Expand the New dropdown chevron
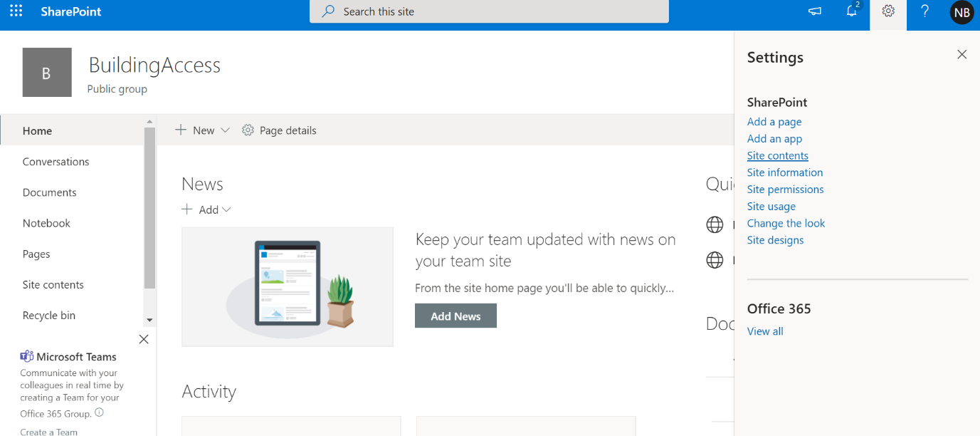Image resolution: width=980 pixels, height=436 pixels. click(225, 130)
